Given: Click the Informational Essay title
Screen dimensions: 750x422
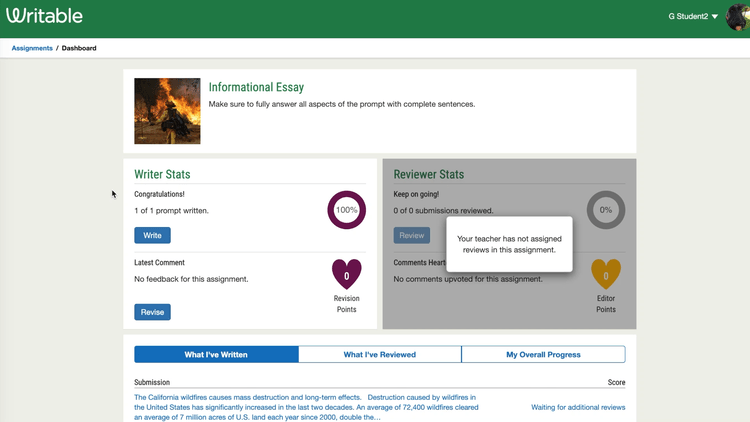Looking at the screenshot, I should click(256, 87).
